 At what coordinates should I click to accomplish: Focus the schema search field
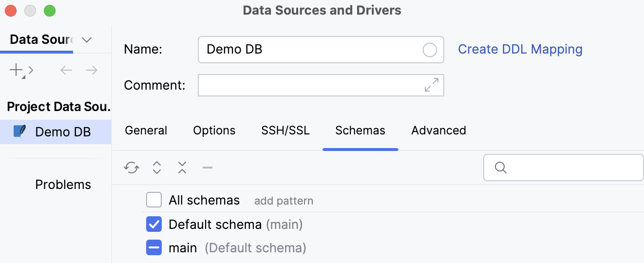(570, 168)
